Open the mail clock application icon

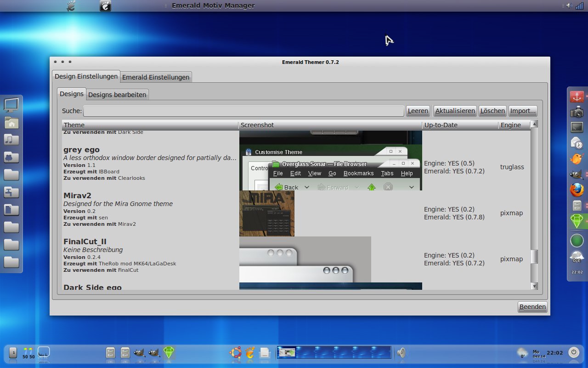coord(577,143)
